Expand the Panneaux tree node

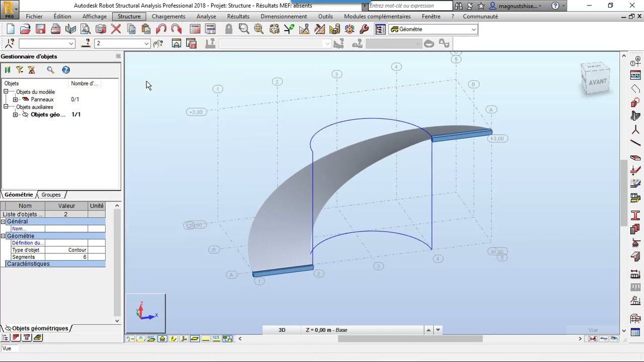[x=16, y=100]
